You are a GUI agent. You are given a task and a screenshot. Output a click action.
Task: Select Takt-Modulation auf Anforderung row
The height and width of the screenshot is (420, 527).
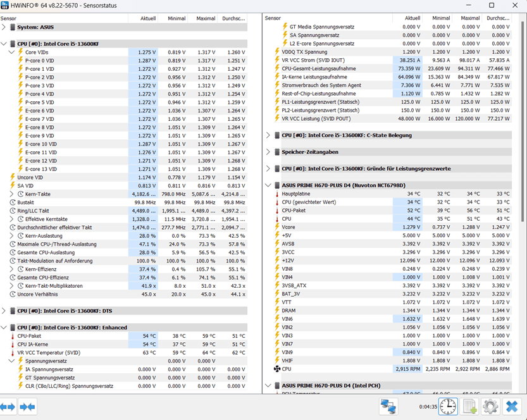(x=124, y=261)
